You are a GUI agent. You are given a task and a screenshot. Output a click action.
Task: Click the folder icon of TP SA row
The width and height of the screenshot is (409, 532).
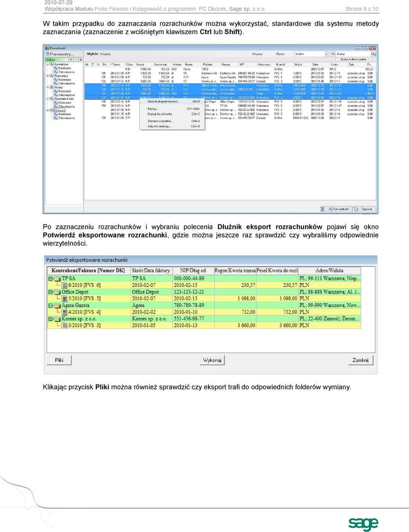(x=57, y=278)
